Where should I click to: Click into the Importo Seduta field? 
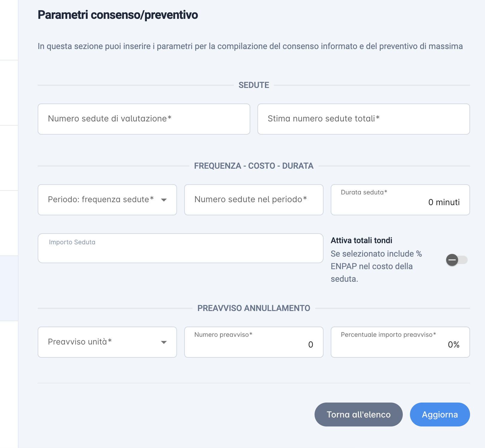click(181, 248)
